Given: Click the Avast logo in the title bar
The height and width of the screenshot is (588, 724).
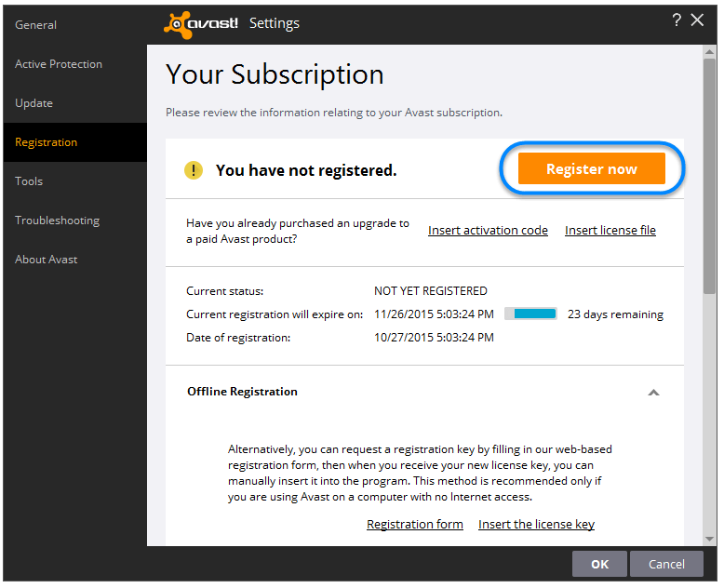Looking at the screenshot, I should coord(201,24).
